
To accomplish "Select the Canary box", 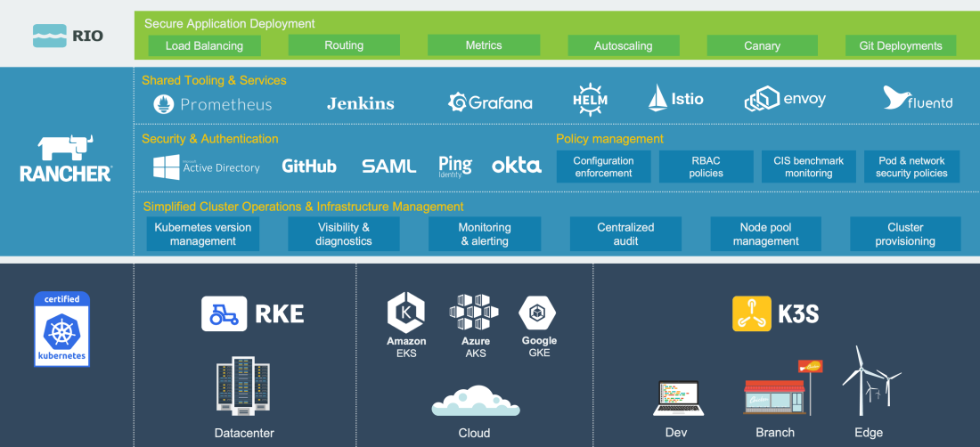I will point(762,45).
